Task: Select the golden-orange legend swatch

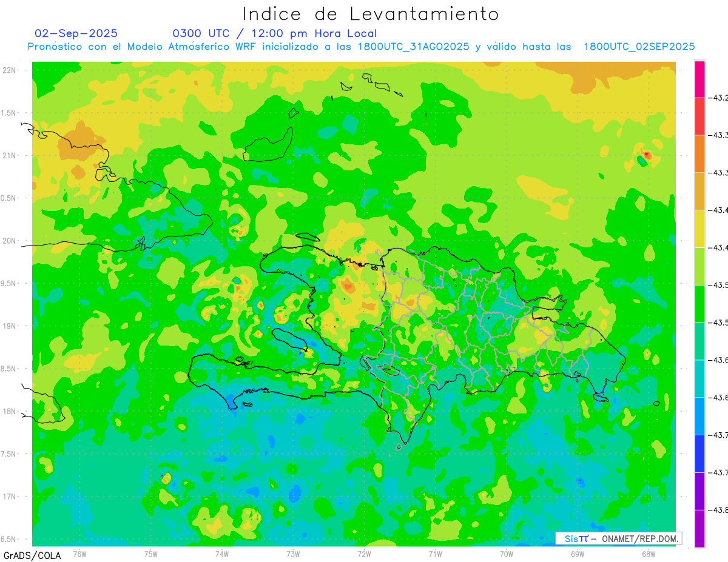Action: pyautogui.click(x=699, y=192)
